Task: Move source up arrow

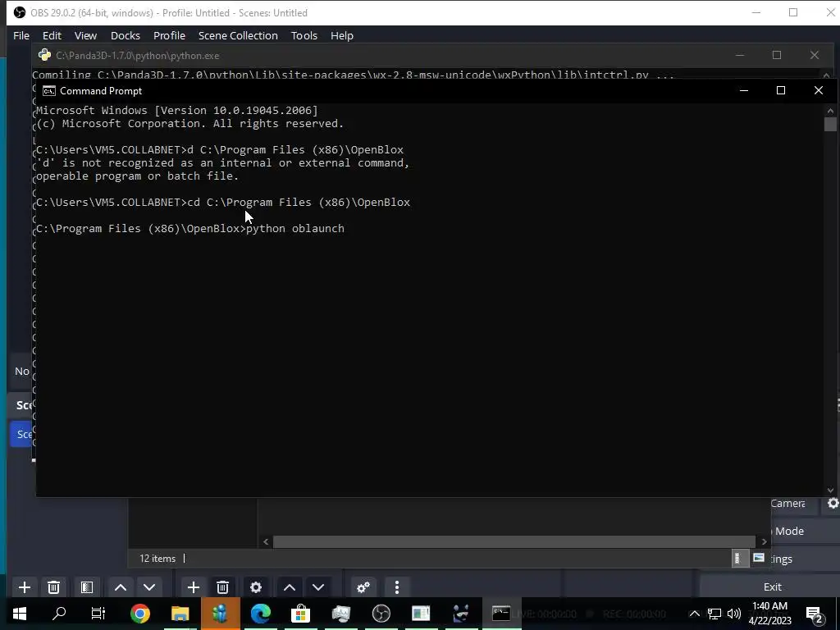Action: click(x=290, y=587)
